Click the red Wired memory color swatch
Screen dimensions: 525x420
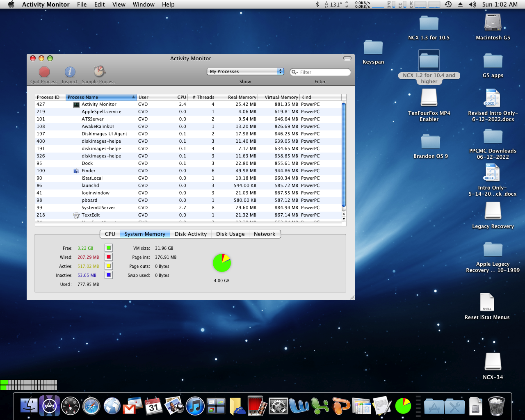click(109, 257)
